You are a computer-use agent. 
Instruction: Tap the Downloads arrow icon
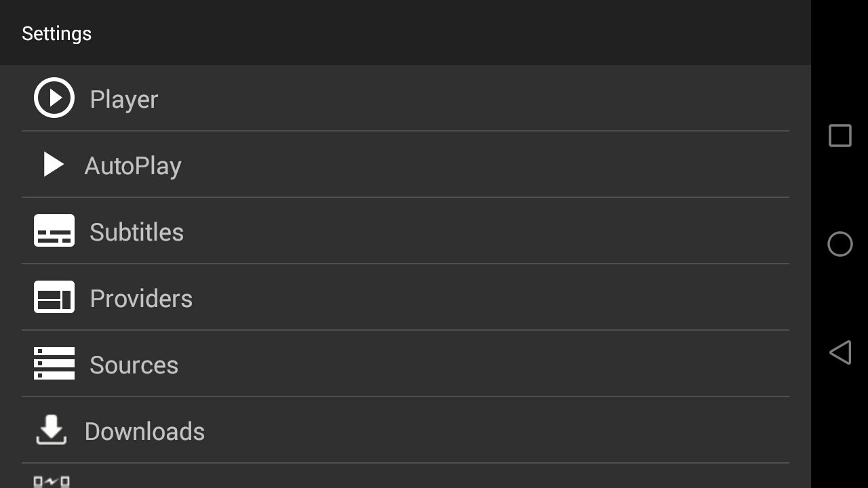(51, 430)
